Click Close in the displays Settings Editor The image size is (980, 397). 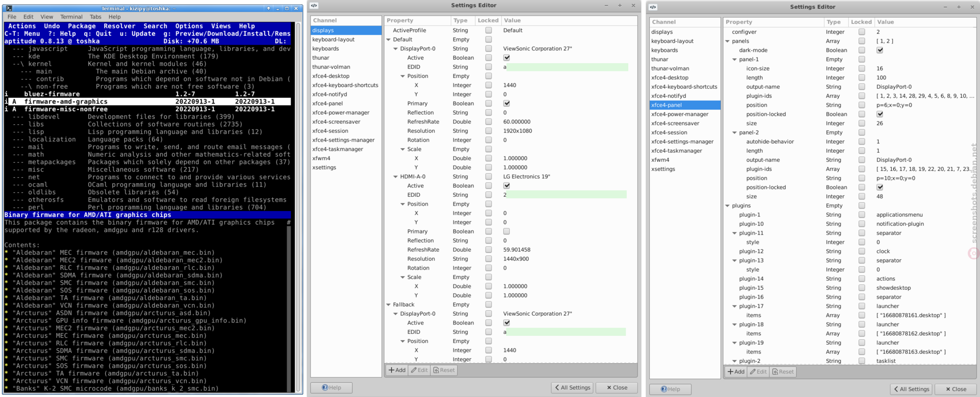(617, 388)
